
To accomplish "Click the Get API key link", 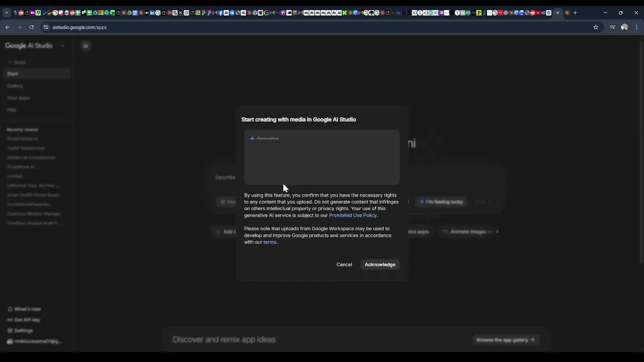I will [24, 320].
